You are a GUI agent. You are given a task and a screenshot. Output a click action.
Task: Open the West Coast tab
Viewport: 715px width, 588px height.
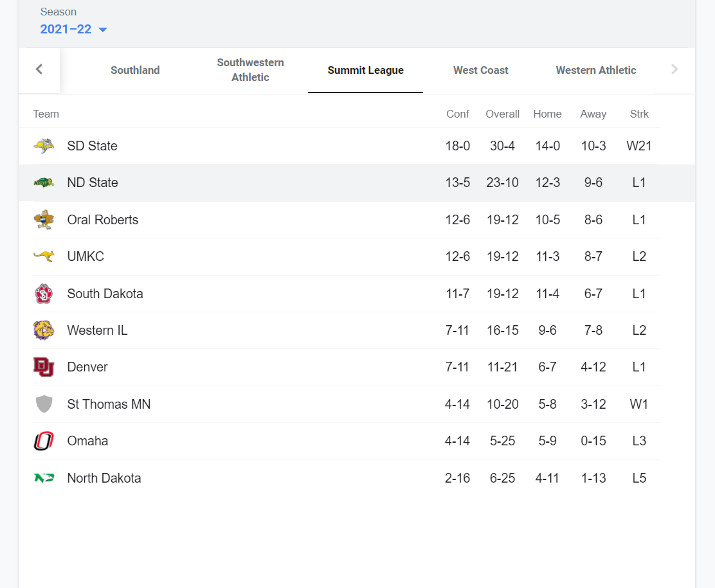click(480, 70)
